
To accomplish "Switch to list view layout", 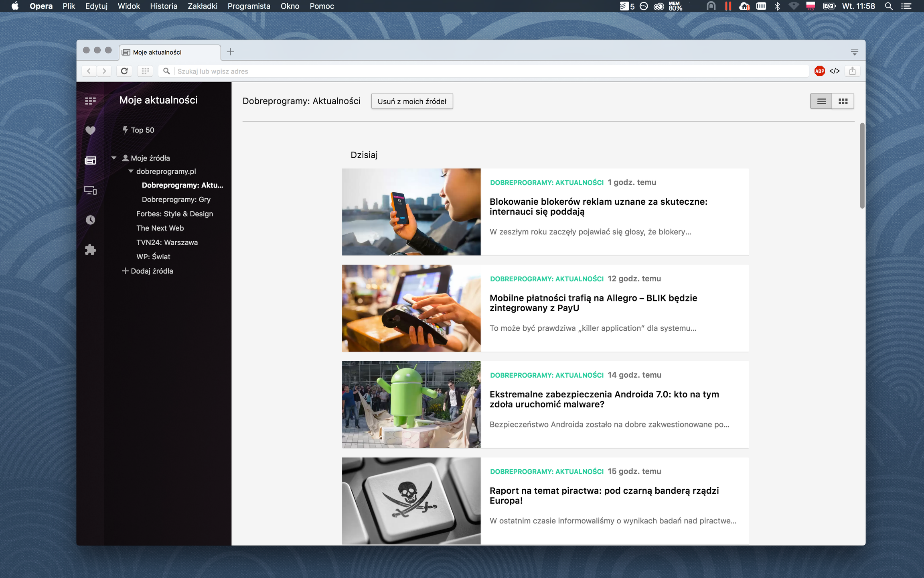I will tap(821, 102).
